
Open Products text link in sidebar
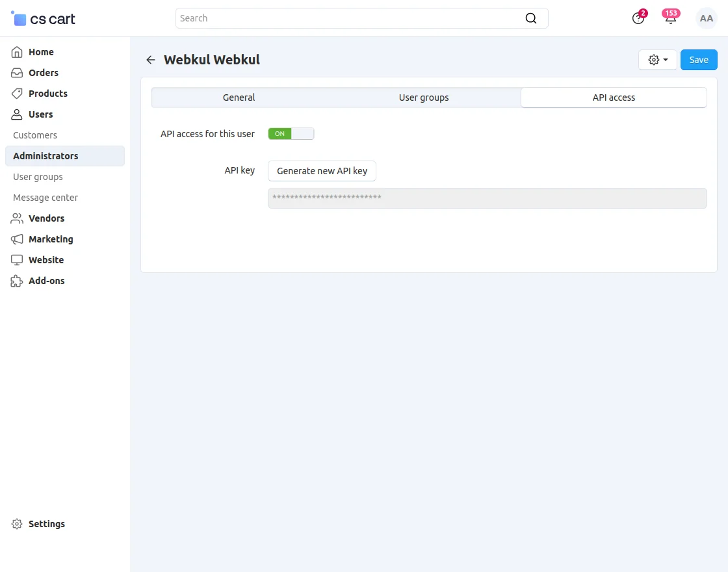[48, 94]
